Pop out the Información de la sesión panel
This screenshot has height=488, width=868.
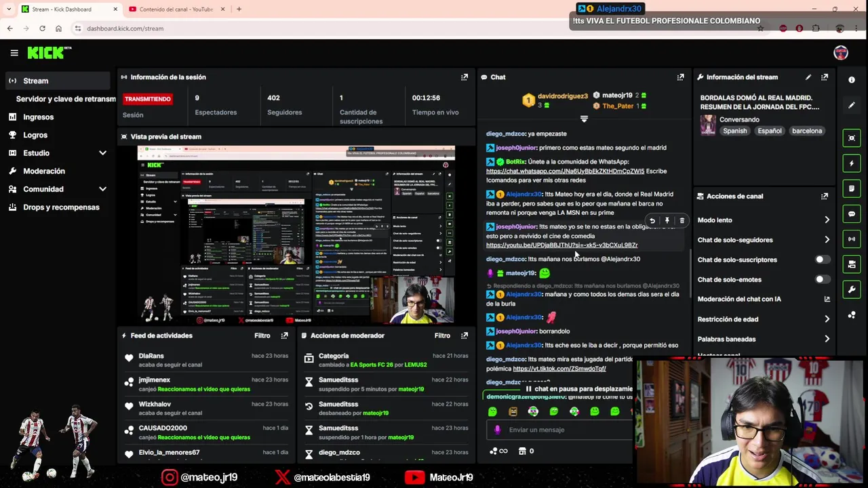(x=465, y=77)
